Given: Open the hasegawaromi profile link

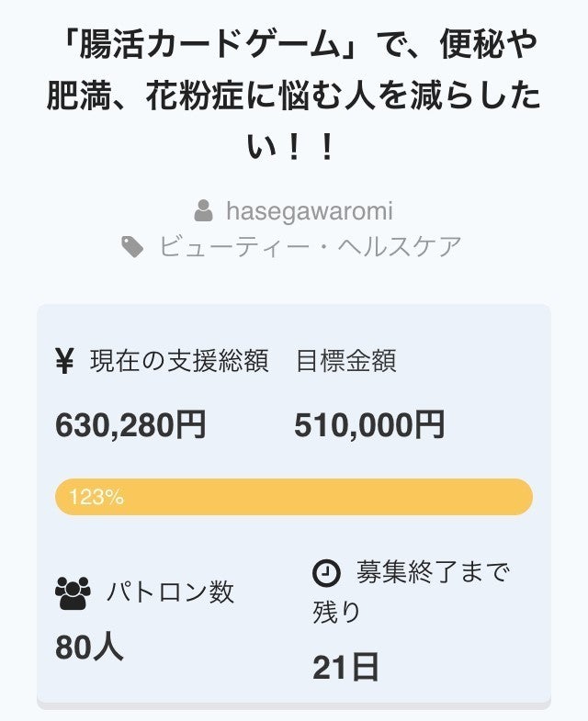Looking at the screenshot, I should click(x=309, y=211).
